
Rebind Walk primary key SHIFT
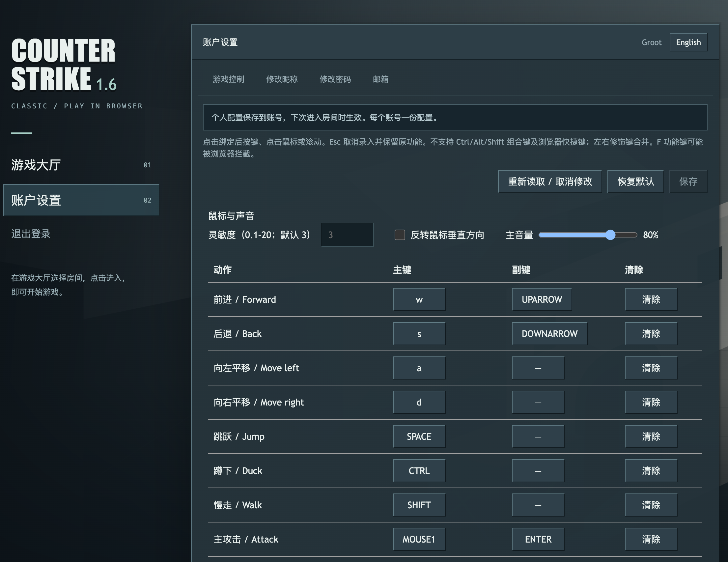[x=419, y=505]
